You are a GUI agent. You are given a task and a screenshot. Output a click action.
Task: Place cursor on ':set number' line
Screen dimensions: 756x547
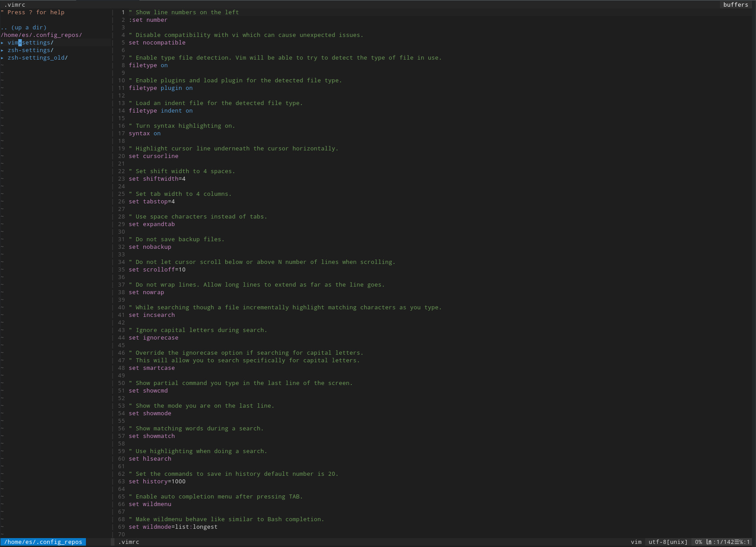(x=148, y=20)
